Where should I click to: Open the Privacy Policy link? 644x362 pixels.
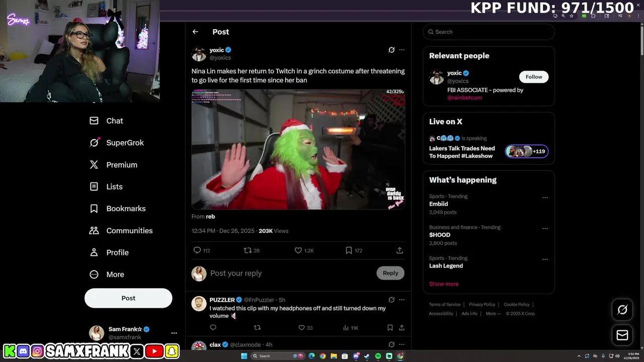click(482, 305)
